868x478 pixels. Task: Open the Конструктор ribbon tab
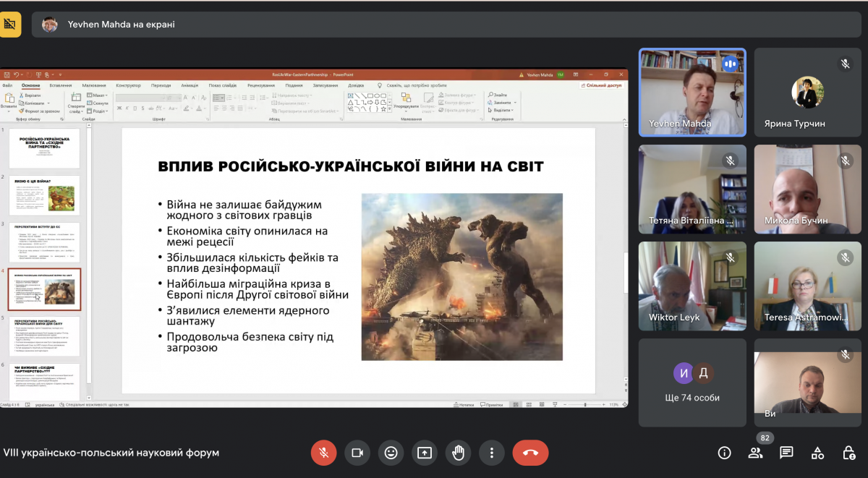tap(128, 85)
